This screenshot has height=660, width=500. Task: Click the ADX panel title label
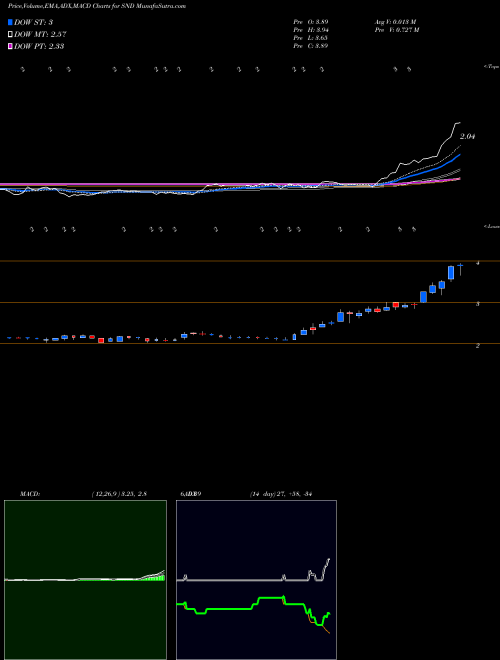pos(191,494)
